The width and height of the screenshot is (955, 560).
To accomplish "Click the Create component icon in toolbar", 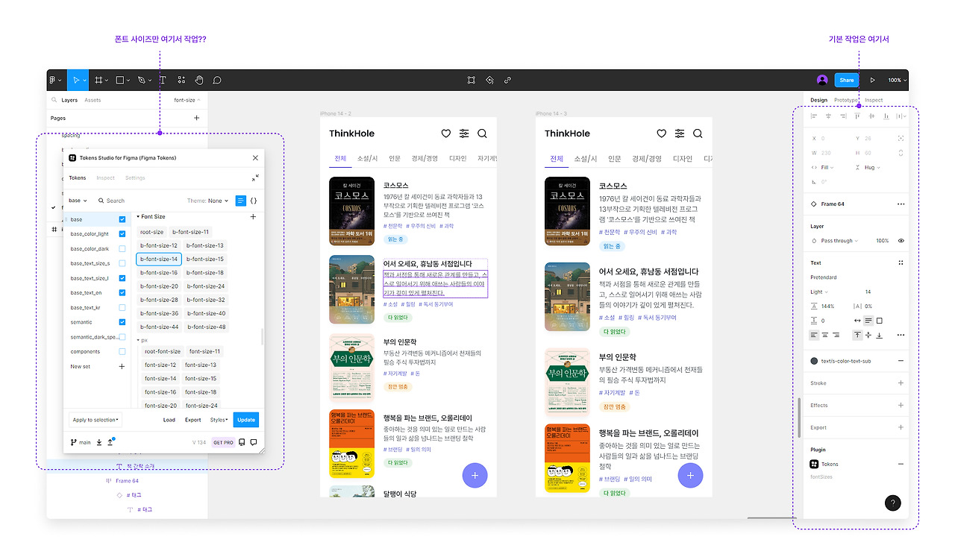I will [x=490, y=80].
